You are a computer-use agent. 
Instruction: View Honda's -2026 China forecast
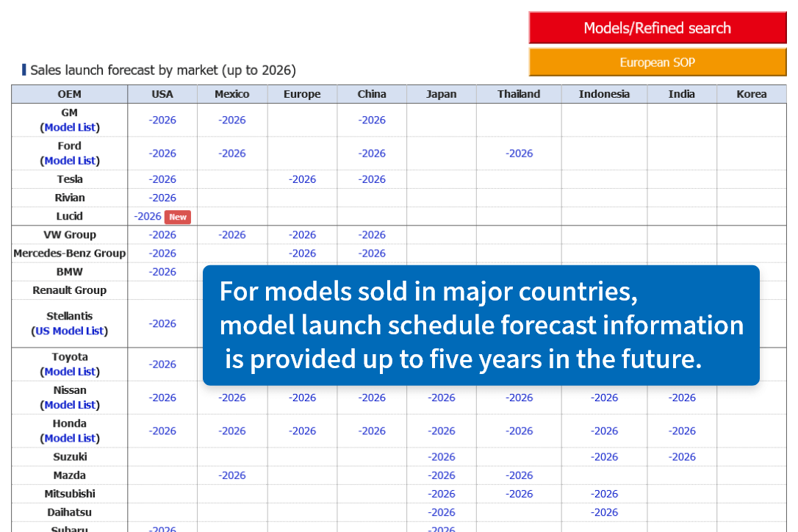(x=372, y=431)
